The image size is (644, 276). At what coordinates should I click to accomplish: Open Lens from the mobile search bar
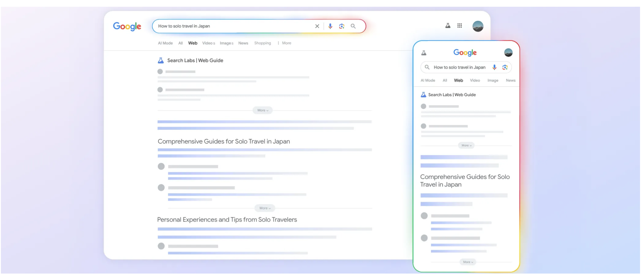504,67
